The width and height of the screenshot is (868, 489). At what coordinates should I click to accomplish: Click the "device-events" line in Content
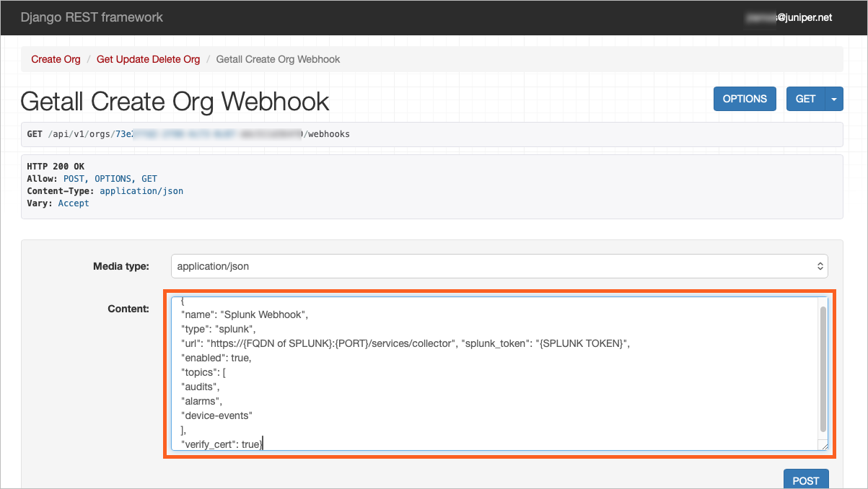pos(216,415)
